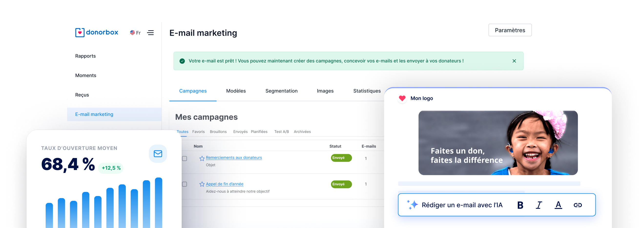Show Test A/B campaigns
The image size is (644, 228).
(281, 132)
